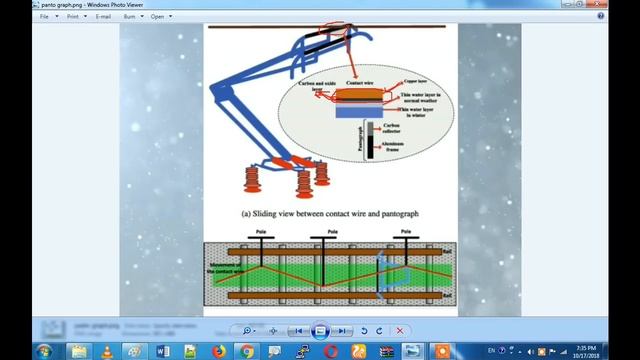Viewport: 640px width, 360px height.
Task: Click the figure caption '(a) Sliding view'
Action: point(330,213)
